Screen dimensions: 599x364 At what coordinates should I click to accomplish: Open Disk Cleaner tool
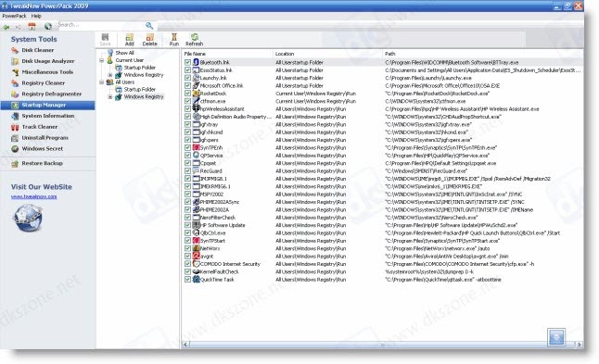(37, 50)
